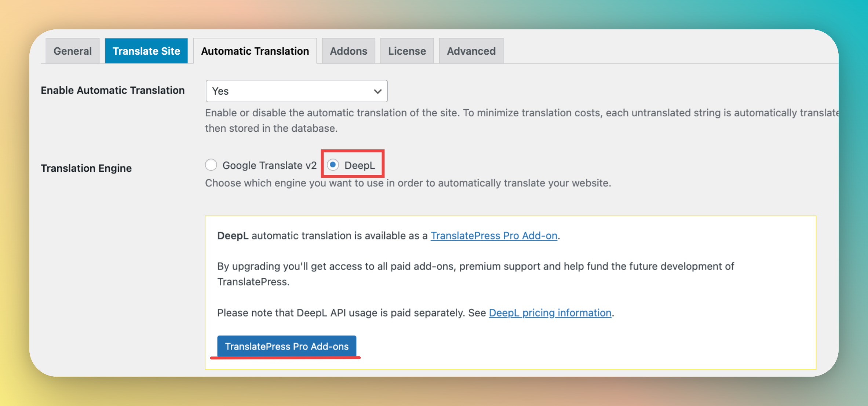Open the TranslatePress Pro Add-on link

(494, 236)
